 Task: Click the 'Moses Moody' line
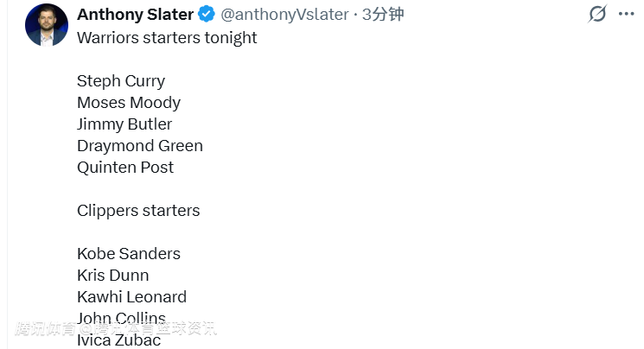click(x=129, y=102)
